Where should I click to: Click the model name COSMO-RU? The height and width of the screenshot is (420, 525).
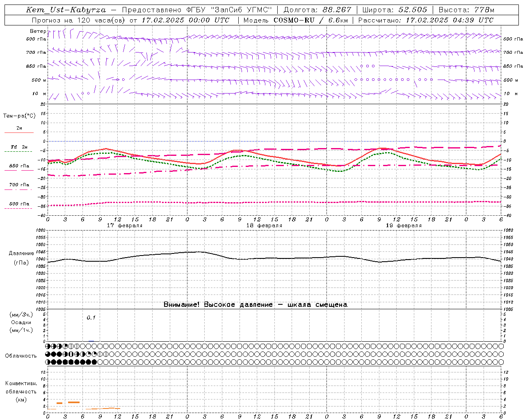tap(294, 20)
